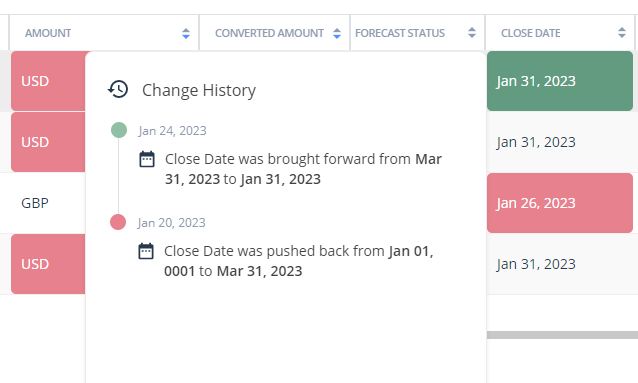Click the Close Date column header
Viewport: 638px width, 383px height.
[559, 33]
